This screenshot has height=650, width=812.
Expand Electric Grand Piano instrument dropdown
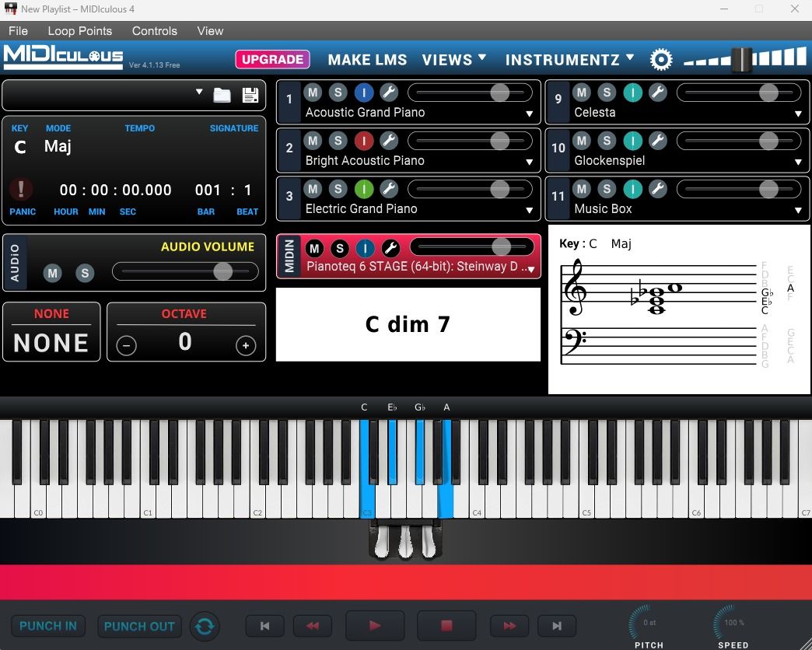click(x=529, y=210)
